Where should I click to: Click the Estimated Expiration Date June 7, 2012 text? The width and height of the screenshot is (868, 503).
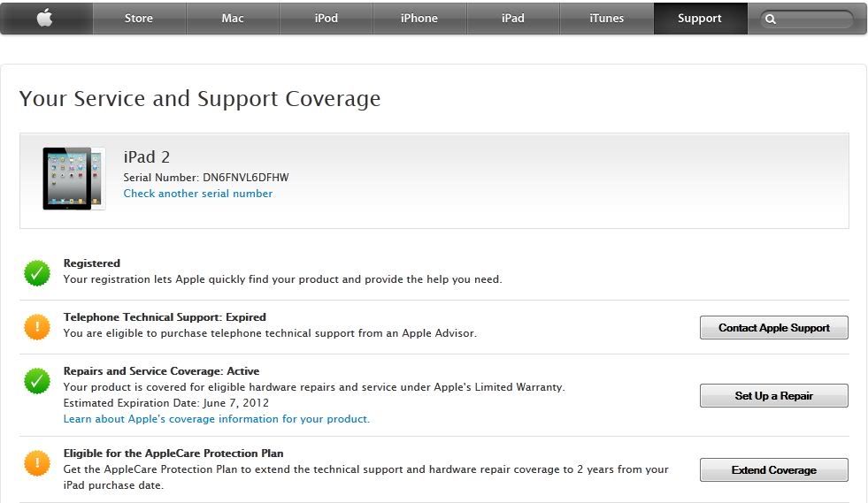pos(166,403)
